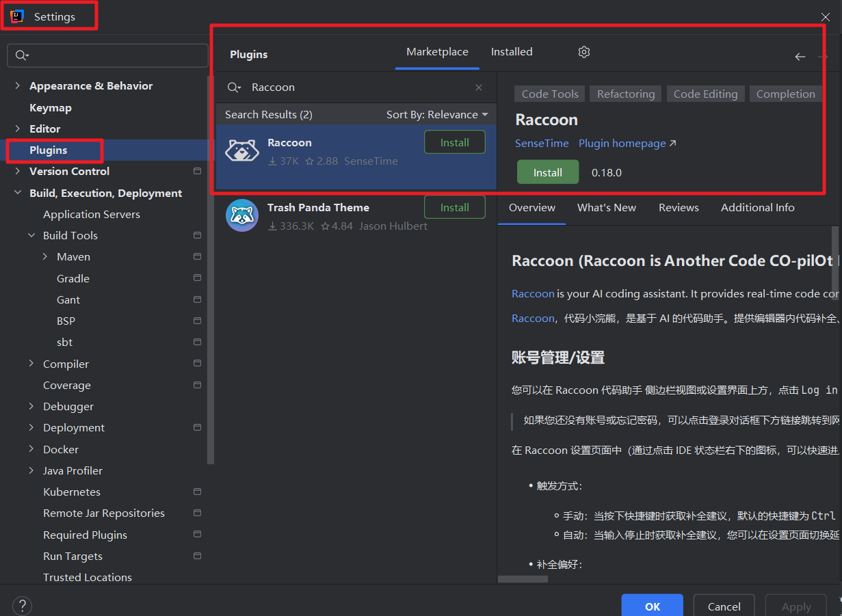Expand the Version Control node
842x616 pixels.
[x=17, y=171]
